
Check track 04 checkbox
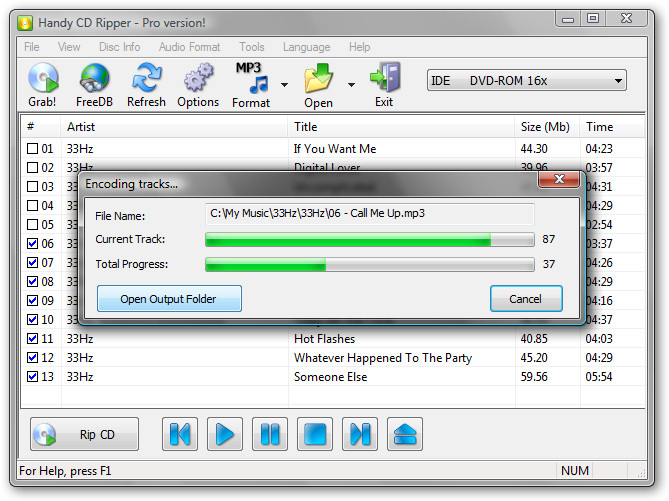coord(32,205)
